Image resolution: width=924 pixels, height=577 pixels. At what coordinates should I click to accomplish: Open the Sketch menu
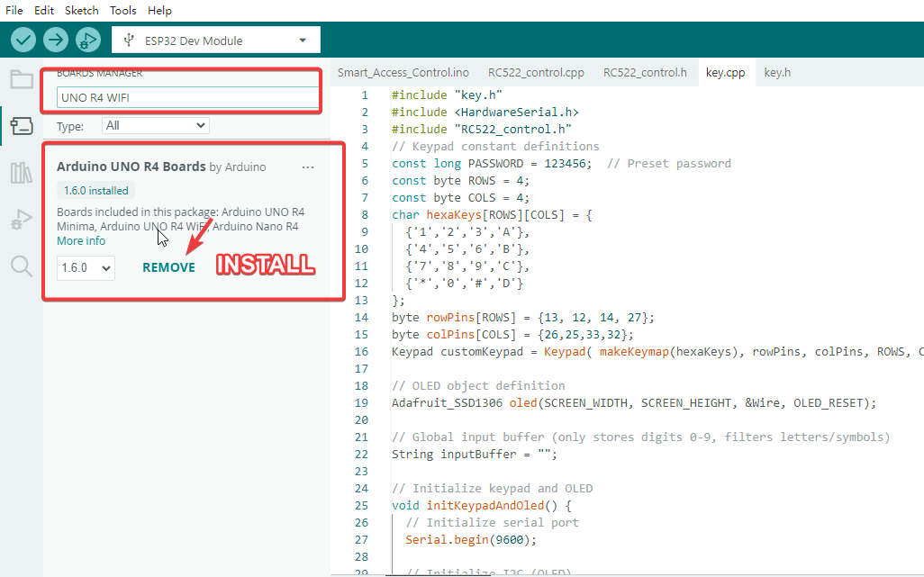pyautogui.click(x=81, y=11)
